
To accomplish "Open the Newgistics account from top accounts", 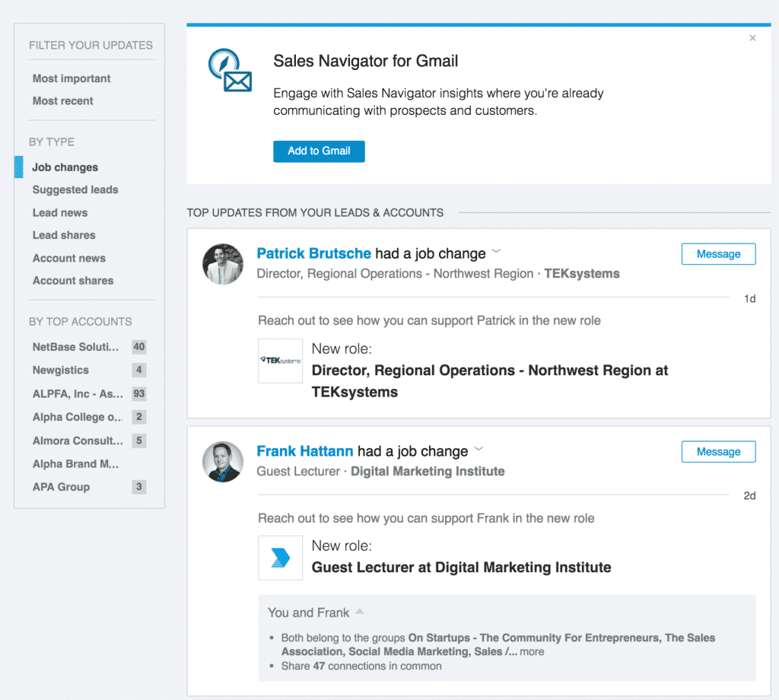I will (59, 370).
